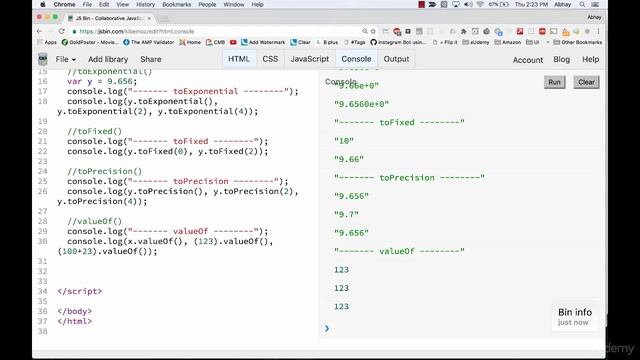Click the Wi-Fi status icon
This screenshot has height=360, width=640.
click(480, 4)
